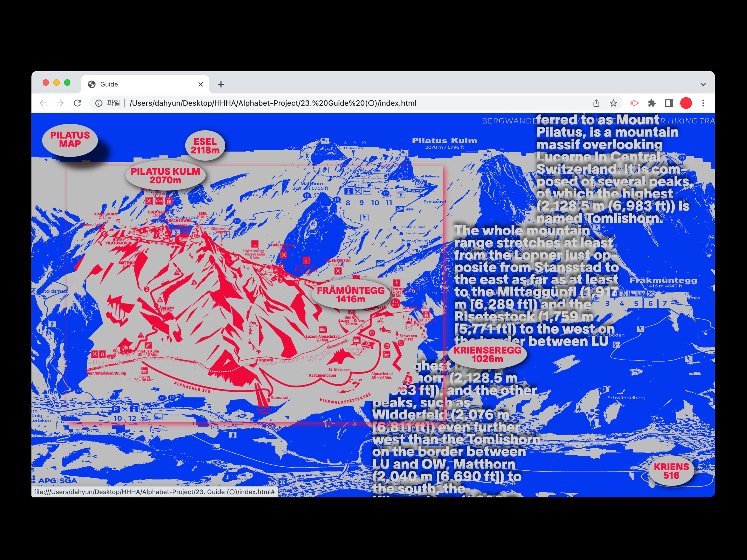The image size is (747, 560).
Task: Open Chrome three-dot menu
Action: (x=703, y=103)
